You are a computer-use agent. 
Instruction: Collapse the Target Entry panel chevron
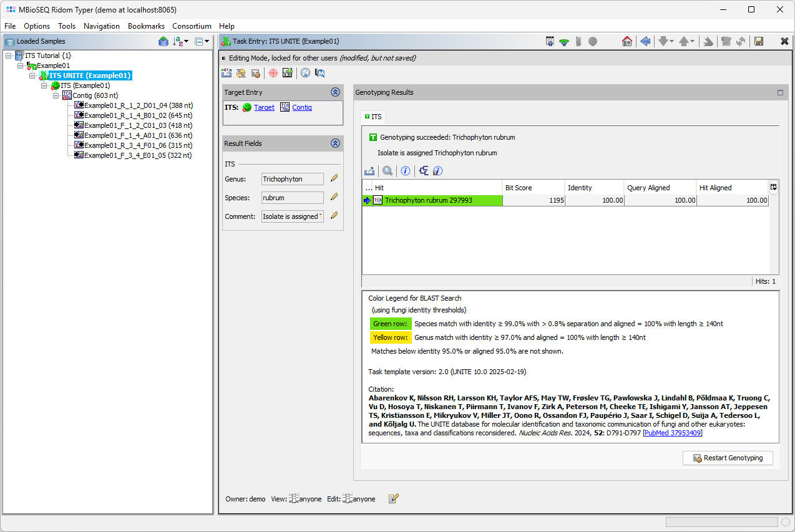[x=336, y=92]
